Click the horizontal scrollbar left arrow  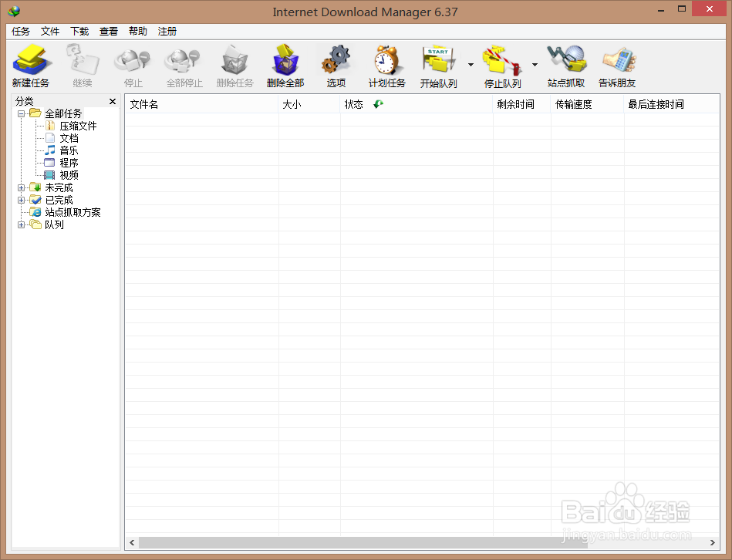132,543
